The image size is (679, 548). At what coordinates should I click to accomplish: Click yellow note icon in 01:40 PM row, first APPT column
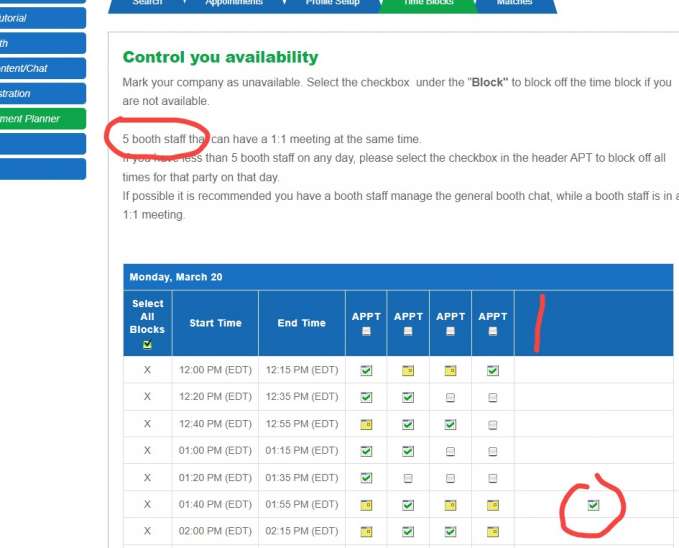click(x=366, y=505)
